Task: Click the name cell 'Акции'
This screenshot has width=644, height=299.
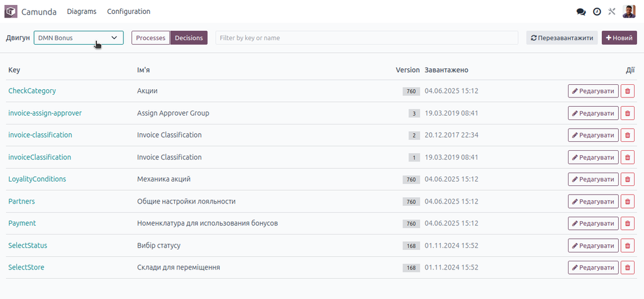Action: click(147, 91)
